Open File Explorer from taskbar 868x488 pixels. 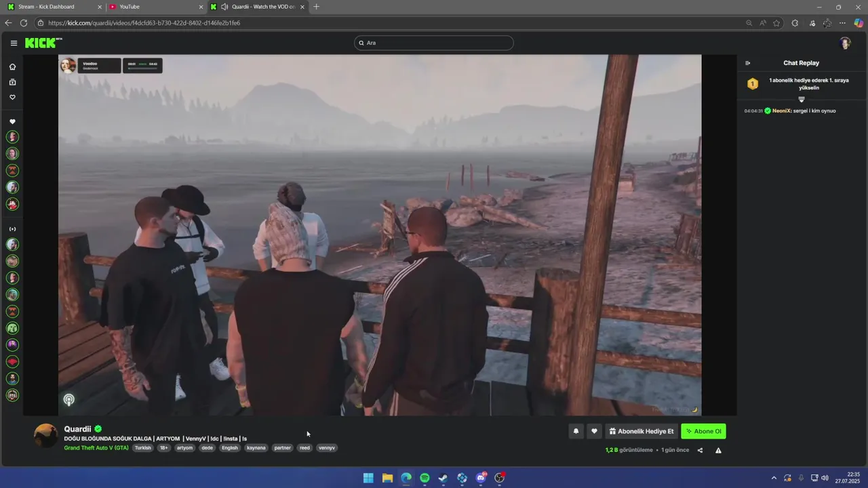(x=387, y=478)
